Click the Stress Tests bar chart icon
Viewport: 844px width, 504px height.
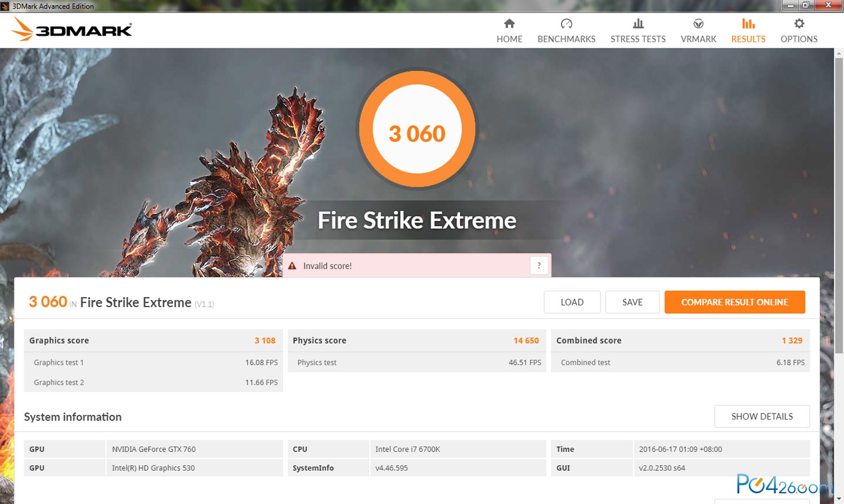(x=638, y=24)
